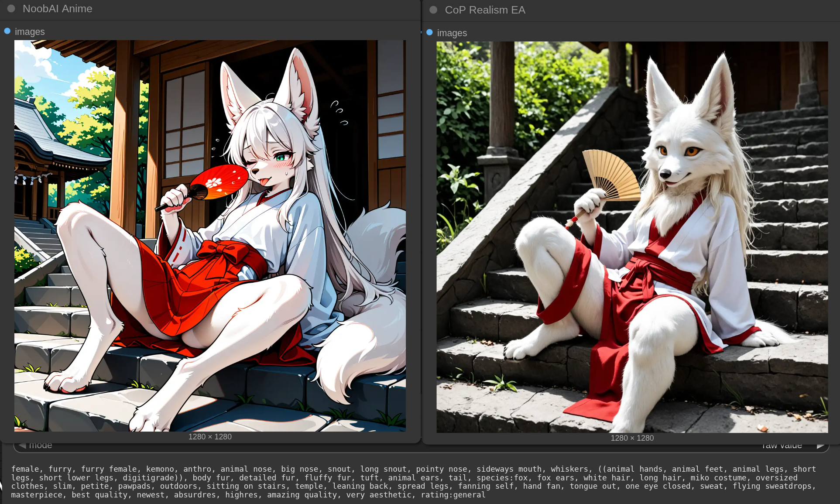The height and width of the screenshot is (504, 840).
Task: Click the 'images' label on CoP Realism EA node
Action: pyautogui.click(x=452, y=33)
